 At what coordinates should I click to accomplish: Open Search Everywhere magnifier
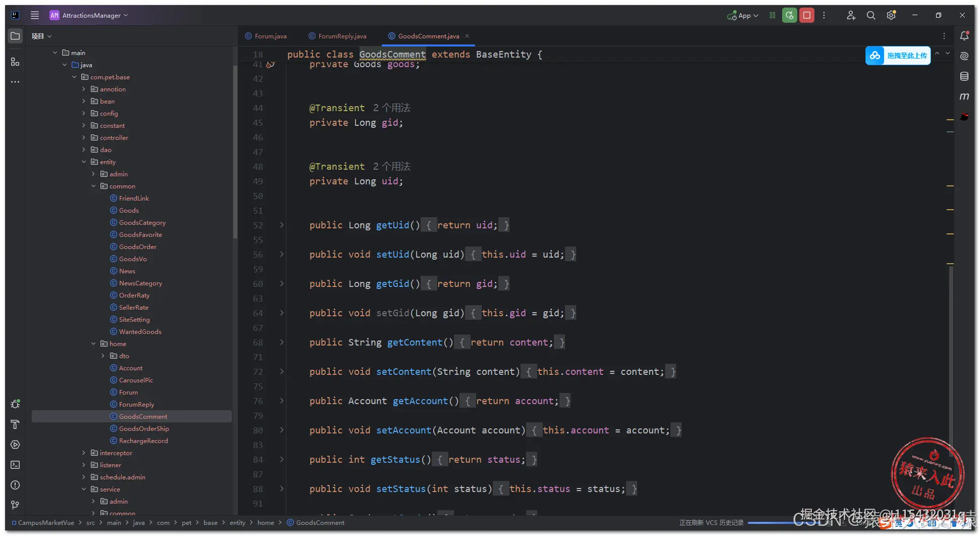click(871, 15)
